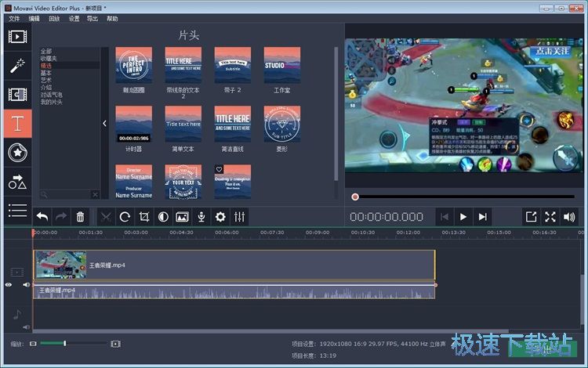Click the timeline zoom slider handle

pyautogui.click(x=65, y=343)
